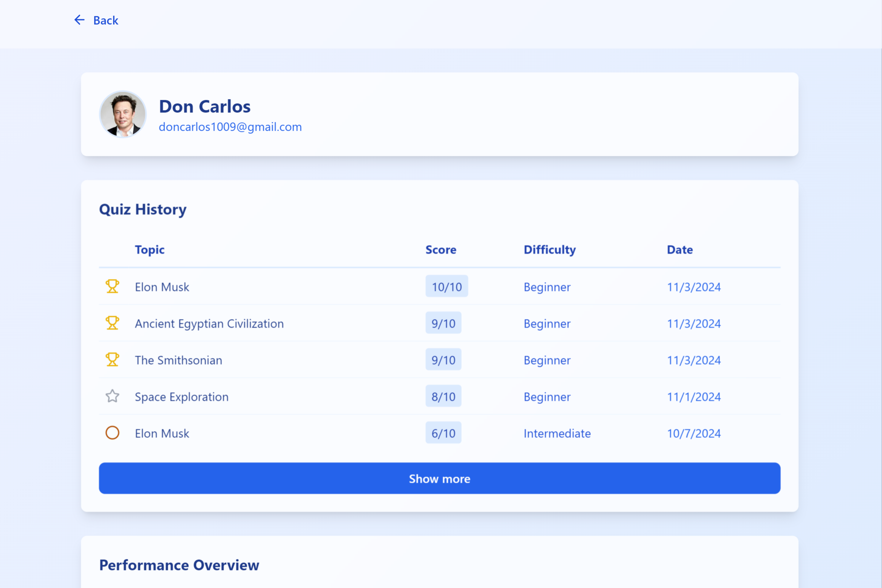This screenshot has height=588, width=882.
Task: Open the doncarlos1009@gmail.com email link
Action: pos(230,127)
